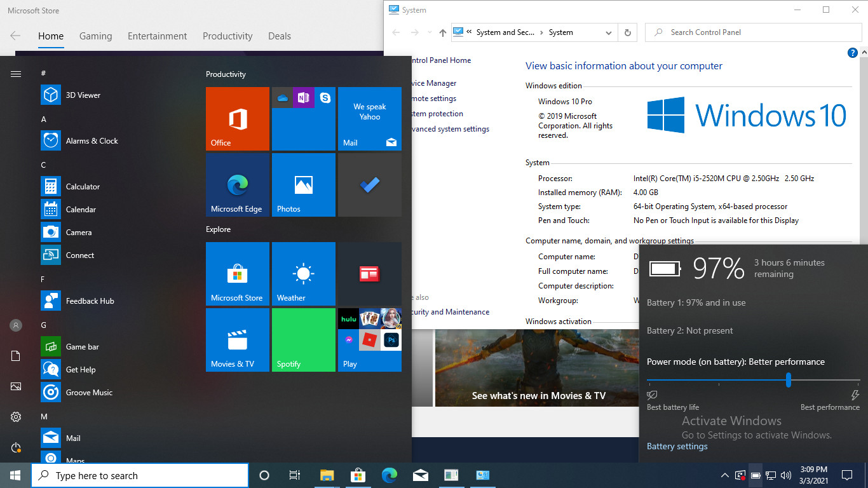868x488 pixels.
Task: Switch to the Deals tab in Microsoft Store
Action: point(280,36)
